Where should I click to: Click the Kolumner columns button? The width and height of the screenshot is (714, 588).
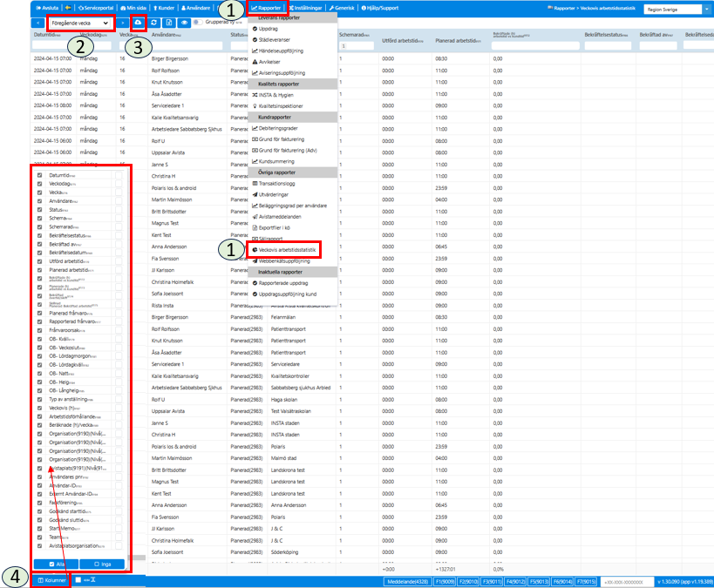point(52,580)
